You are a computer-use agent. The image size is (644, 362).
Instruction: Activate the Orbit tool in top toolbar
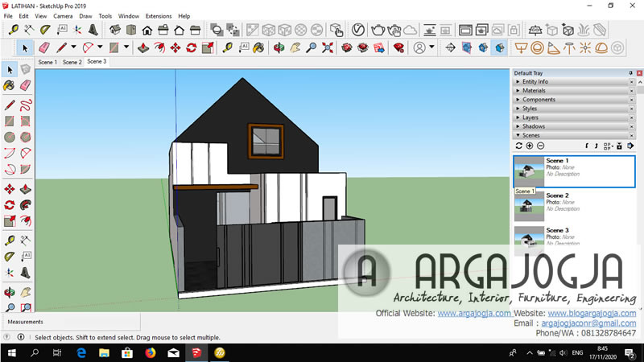click(x=279, y=48)
